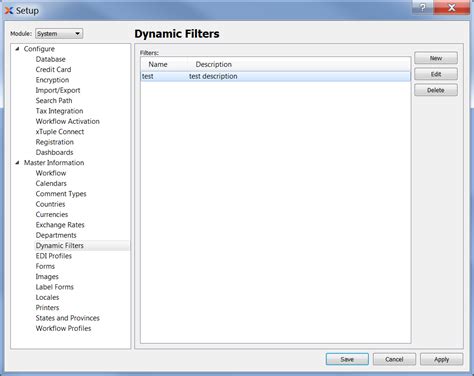Screen dimensions: 474x376
Task: Open Locales master information
Action: 47,297
